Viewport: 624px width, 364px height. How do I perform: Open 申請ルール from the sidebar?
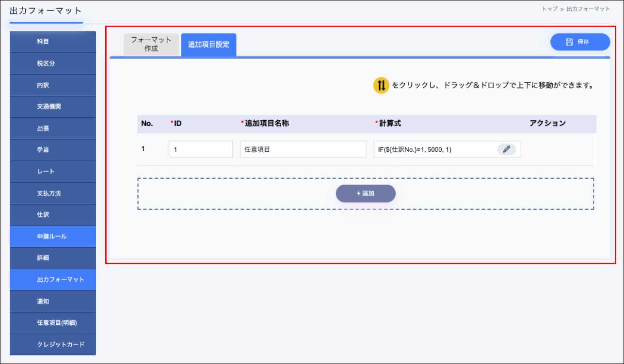coord(53,237)
